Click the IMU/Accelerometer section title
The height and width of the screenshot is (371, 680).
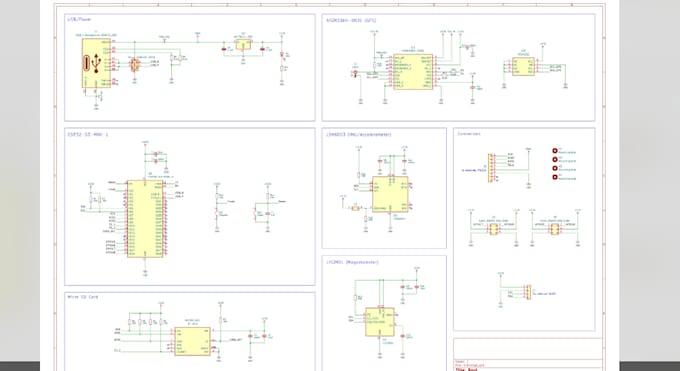coord(359,135)
